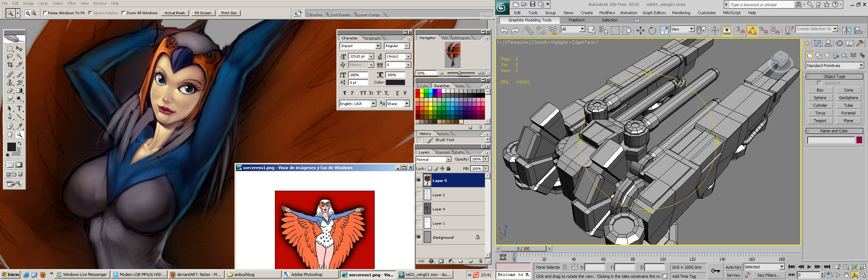Select the Lasso tool in Photoshop

click(x=10, y=57)
